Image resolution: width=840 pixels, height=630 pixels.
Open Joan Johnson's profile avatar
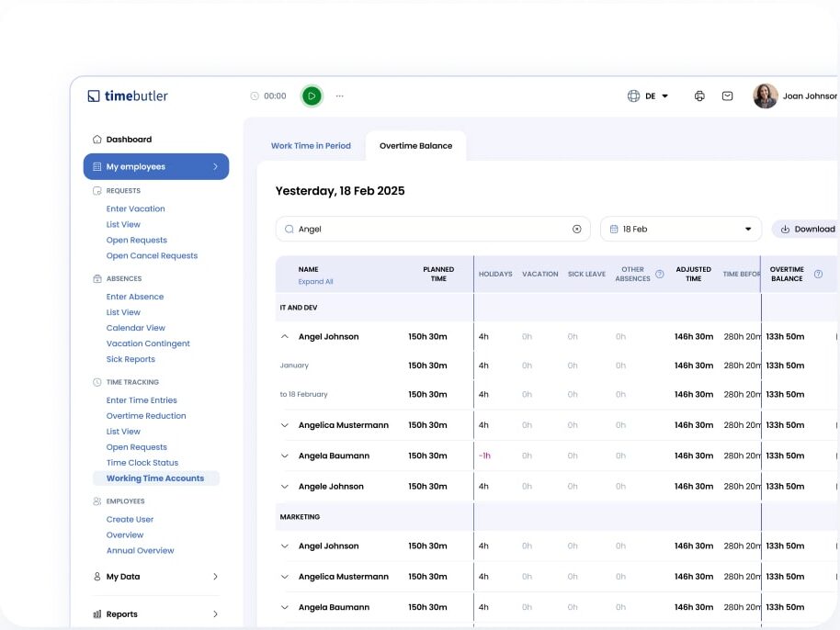pos(765,96)
